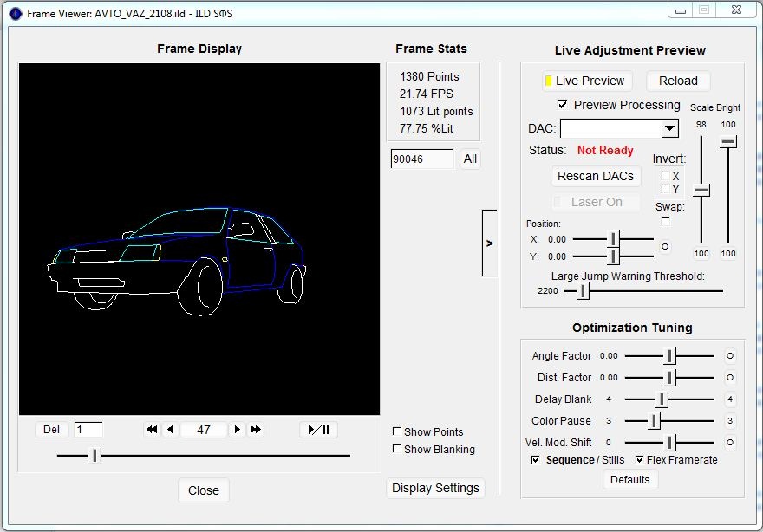Reset Vel. Mod. Shift with its circle button
The width and height of the screenshot is (763, 532).
730,443
